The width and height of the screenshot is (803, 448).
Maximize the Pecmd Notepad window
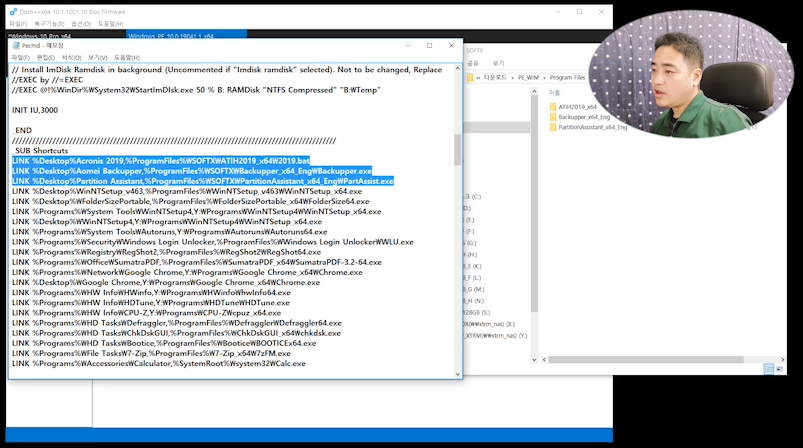pos(430,46)
